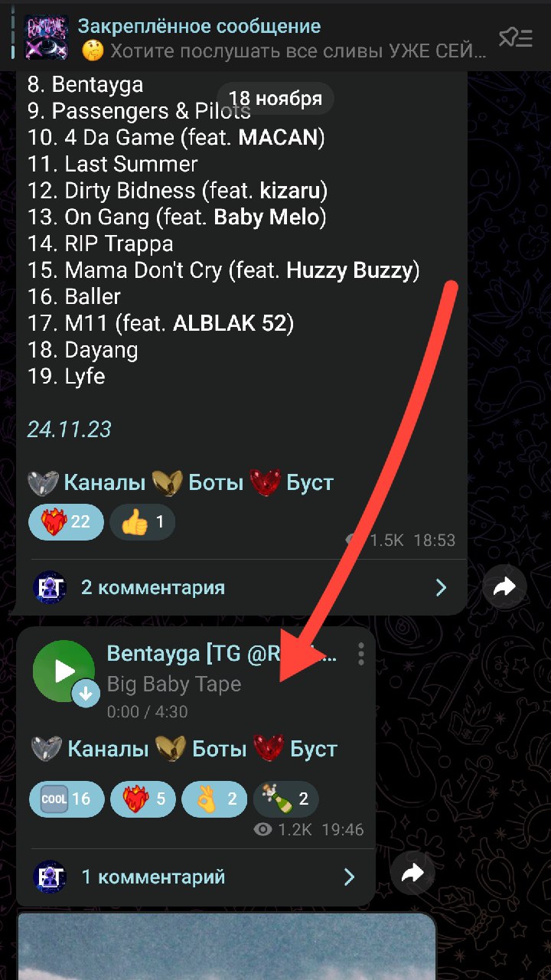The height and width of the screenshot is (980, 551).
Task: Open Боты link under the audio post
Action: 220,749
